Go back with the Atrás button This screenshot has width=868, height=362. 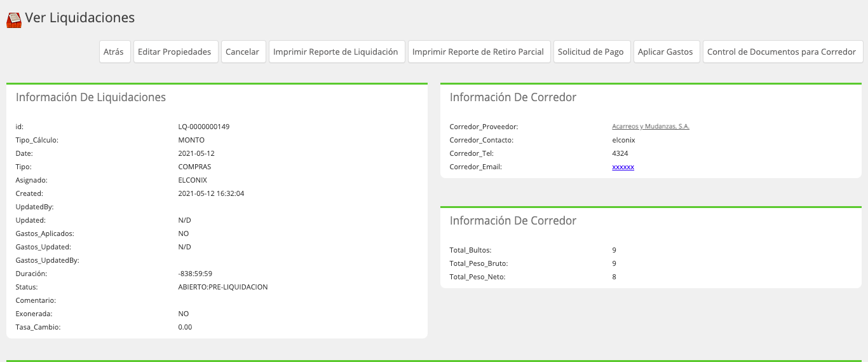click(x=114, y=52)
